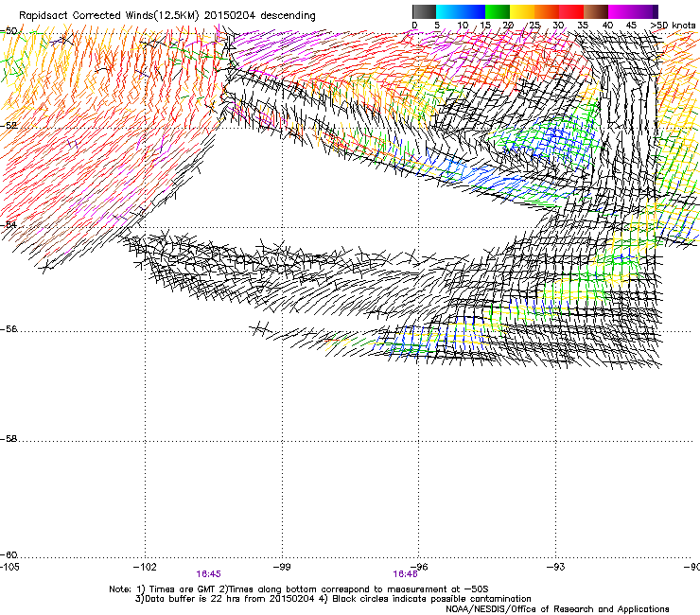The image size is (700, 615).
Task: Click the -50 latitude axis label
Action: pos(9,31)
